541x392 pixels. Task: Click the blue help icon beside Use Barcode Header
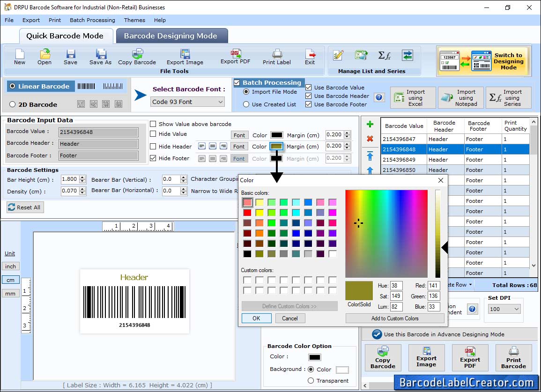click(x=379, y=97)
